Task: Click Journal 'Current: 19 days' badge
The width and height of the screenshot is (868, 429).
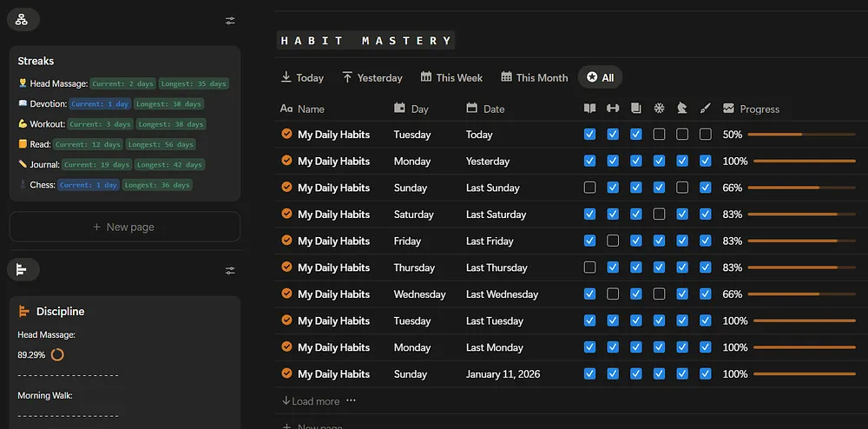Action: pos(97,164)
